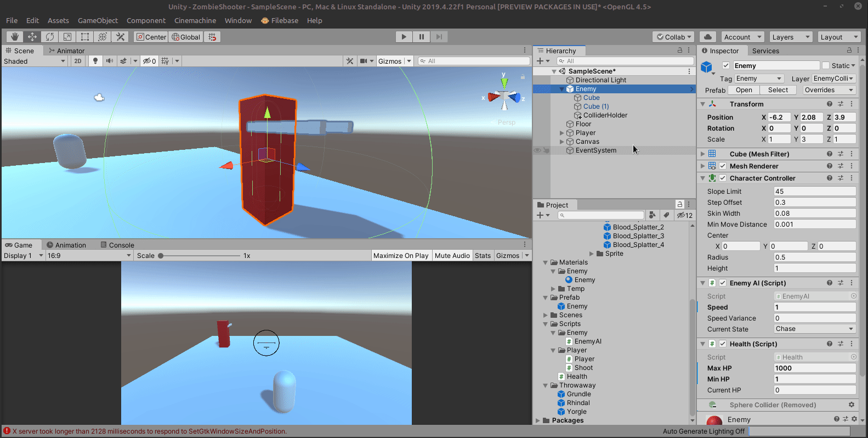Toggle 2D scene view mode
This screenshot has width=868, height=438.
[78, 61]
